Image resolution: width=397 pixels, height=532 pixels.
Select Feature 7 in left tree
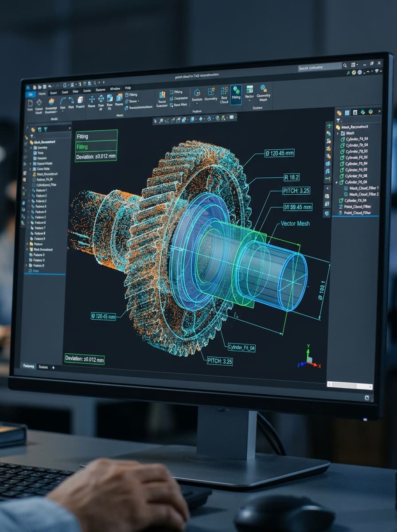pyautogui.click(x=38, y=228)
